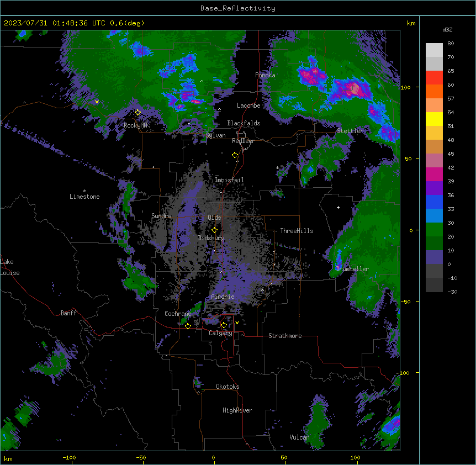The height and width of the screenshot is (465, 476).
Task: Click the Airdrie city label
Action: coord(223,297)
